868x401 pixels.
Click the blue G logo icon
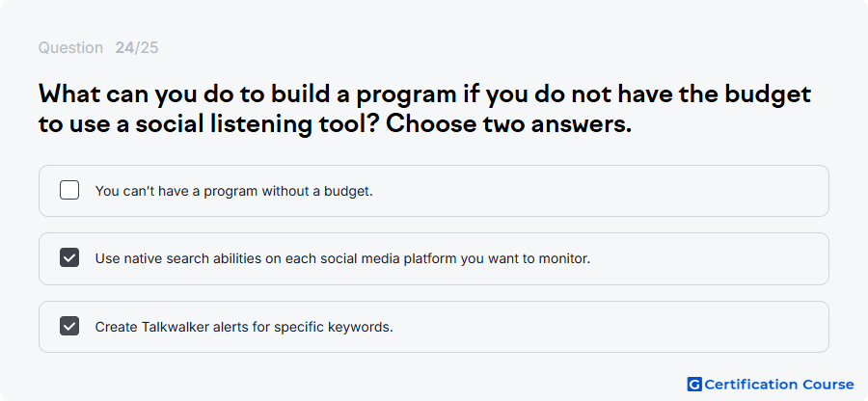tap(694, 385)
